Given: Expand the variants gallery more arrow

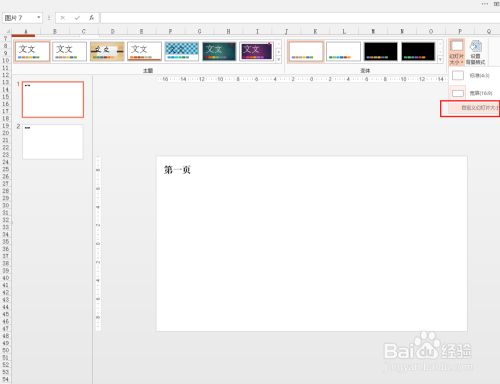Looking at the screenshot, I should click(440, 60).
